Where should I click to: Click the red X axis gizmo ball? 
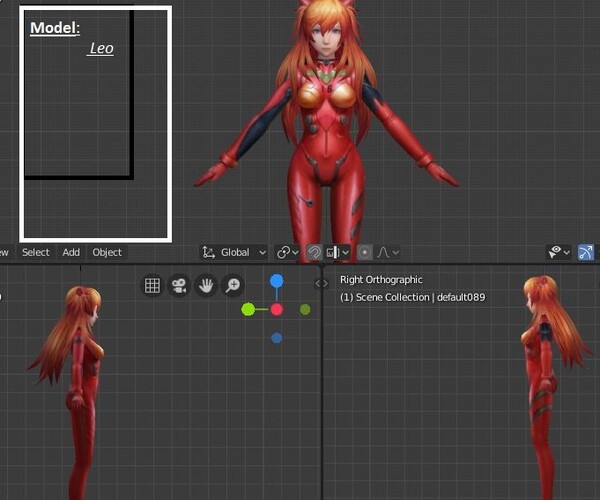click(277, 309)
